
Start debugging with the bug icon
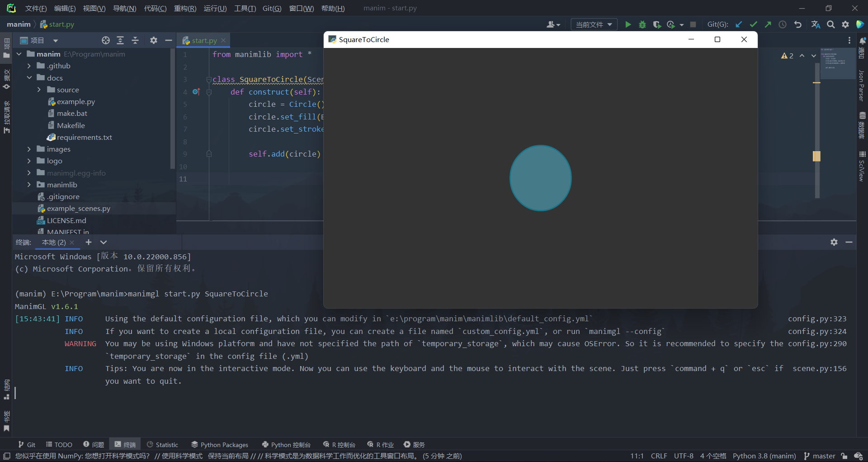(642, 24)
